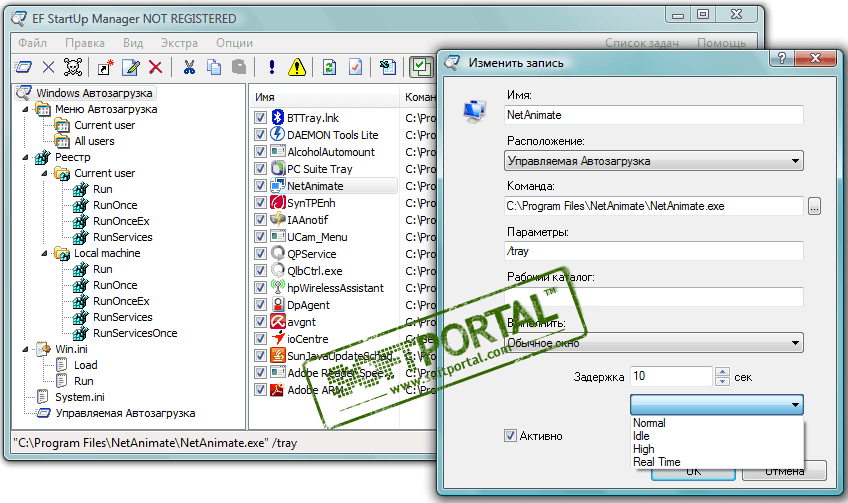Click the Задержка field showing 10
848x503 pixels.
click(x=671, y=376)
